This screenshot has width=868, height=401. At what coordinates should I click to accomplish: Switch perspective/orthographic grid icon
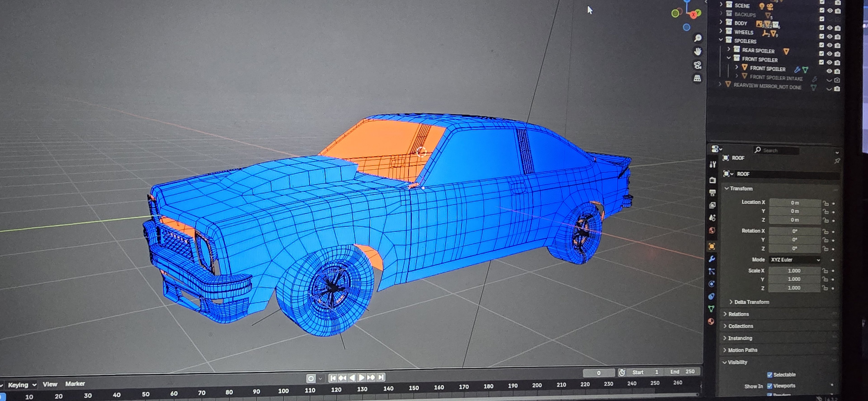click(697, 78)
